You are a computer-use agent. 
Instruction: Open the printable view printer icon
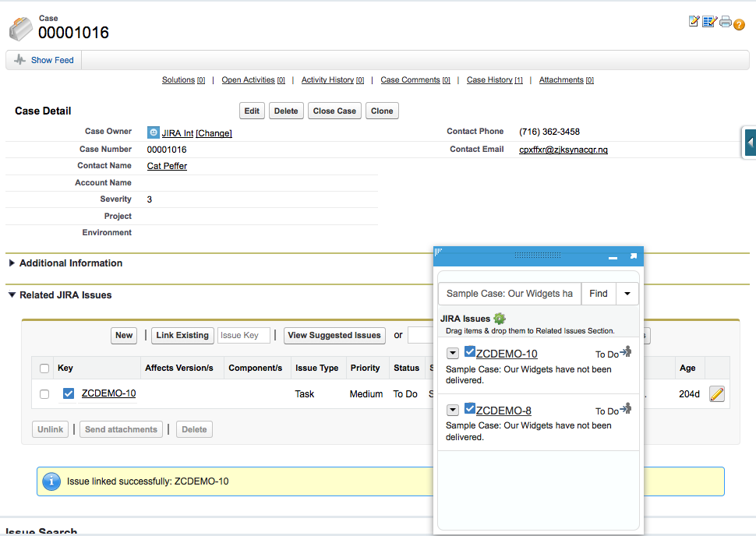pyautogui.click(x=725, y=22)
